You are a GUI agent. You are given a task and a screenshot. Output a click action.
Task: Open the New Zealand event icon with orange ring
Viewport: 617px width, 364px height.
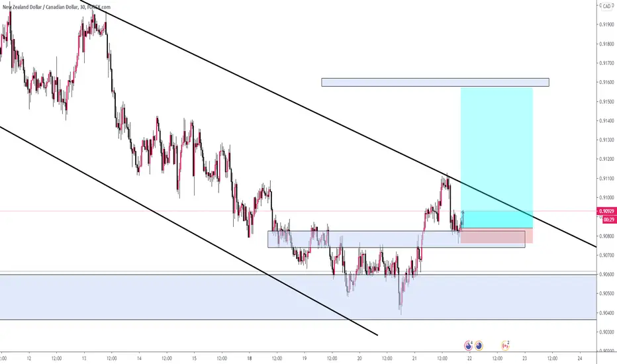[479, 346]
